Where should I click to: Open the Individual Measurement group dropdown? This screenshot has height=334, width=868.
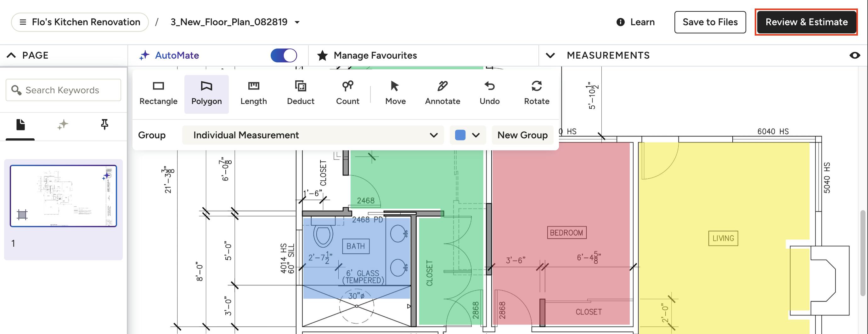(x=313, y=135)
